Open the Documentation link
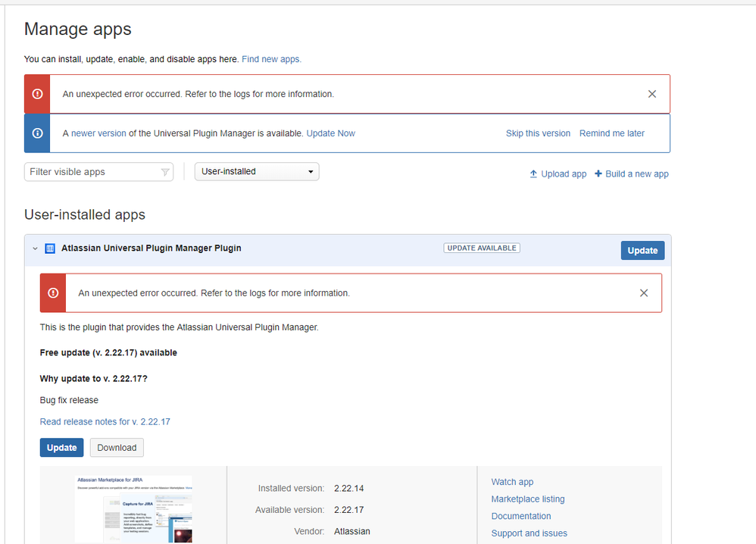Image resolution: width=756 pixels, height=544 pixels. click(x=521, y=516)
